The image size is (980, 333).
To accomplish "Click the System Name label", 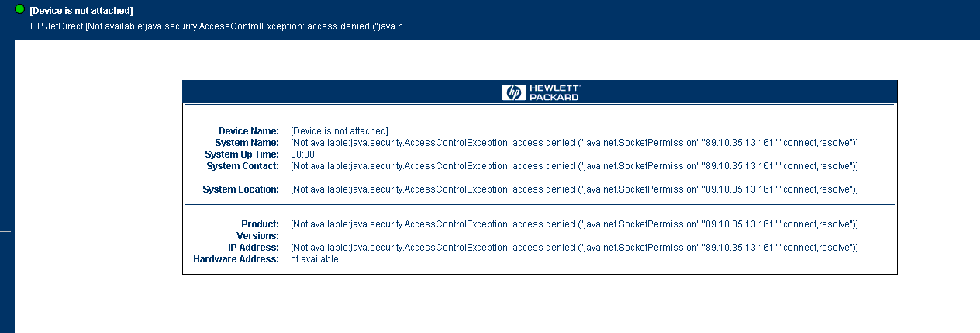I will click(247, 143).
